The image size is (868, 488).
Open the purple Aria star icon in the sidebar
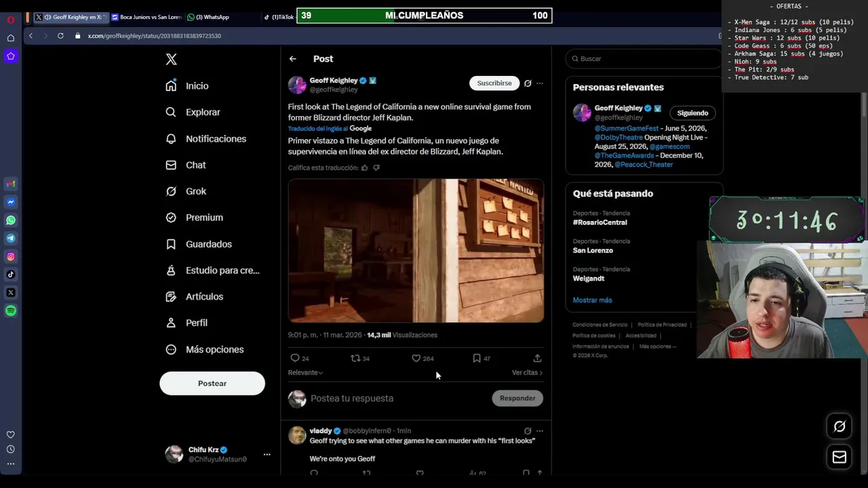11,56
